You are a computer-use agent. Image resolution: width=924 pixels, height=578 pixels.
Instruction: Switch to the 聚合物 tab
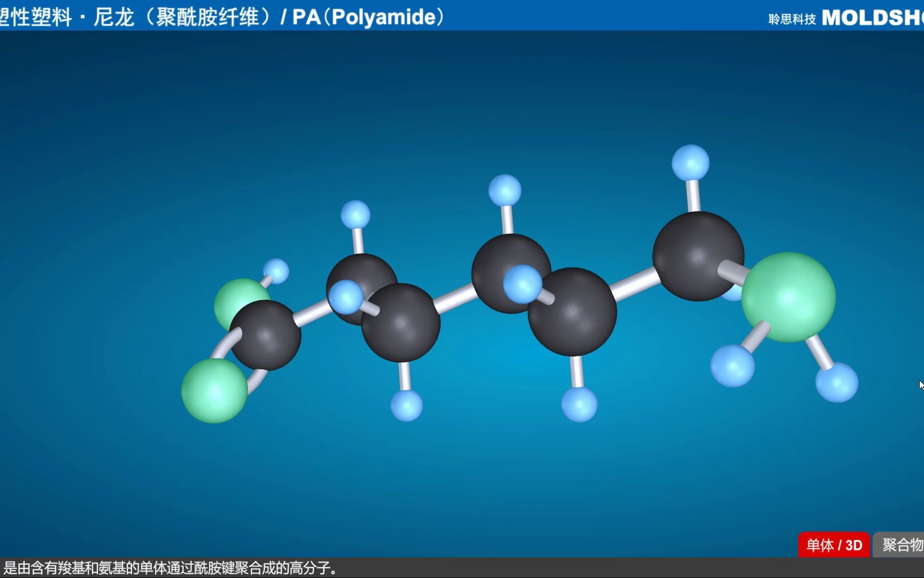pyautogui.click(x=899, y=545)
